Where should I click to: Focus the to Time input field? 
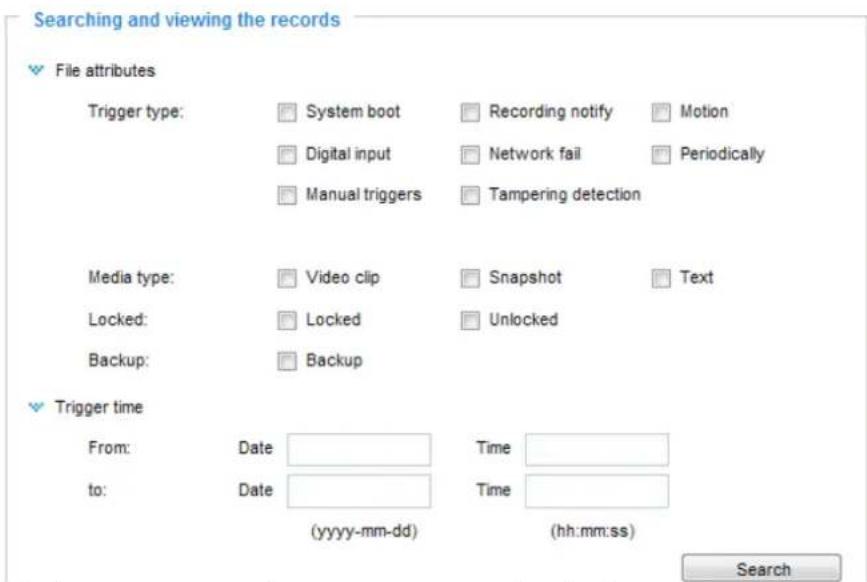(597, 491)
